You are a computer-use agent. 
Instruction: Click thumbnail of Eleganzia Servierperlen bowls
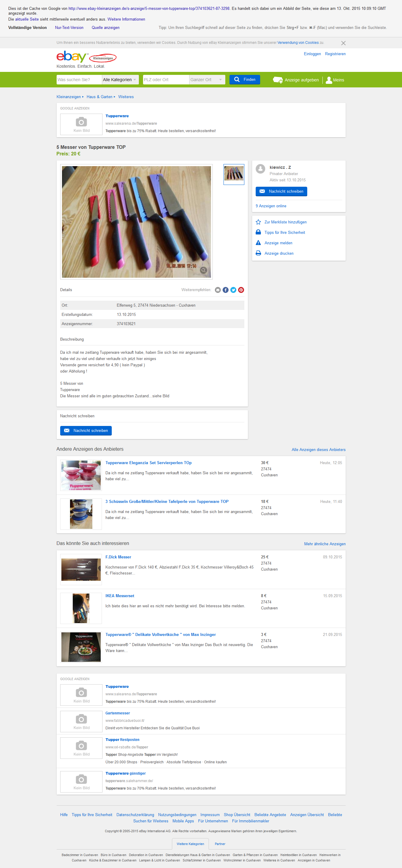pyautogui.click(x=81, y=475)
